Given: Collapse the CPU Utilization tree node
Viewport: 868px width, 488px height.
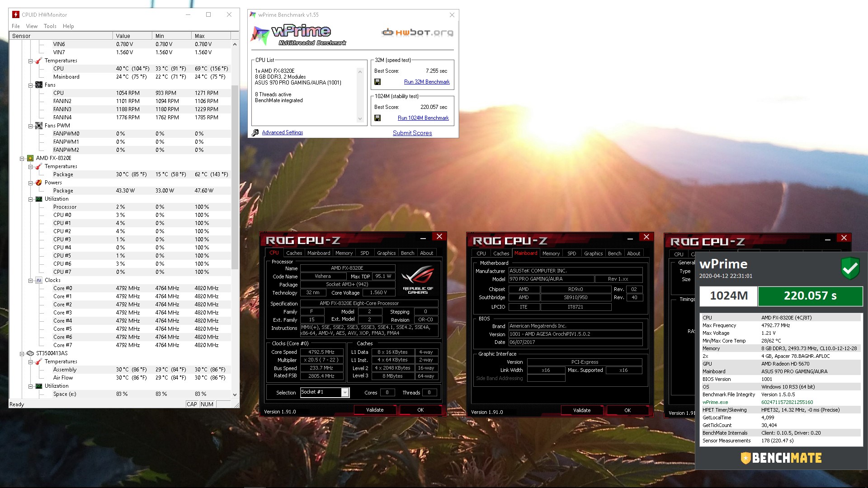Looking at the screenshot, I should [30, 199].
